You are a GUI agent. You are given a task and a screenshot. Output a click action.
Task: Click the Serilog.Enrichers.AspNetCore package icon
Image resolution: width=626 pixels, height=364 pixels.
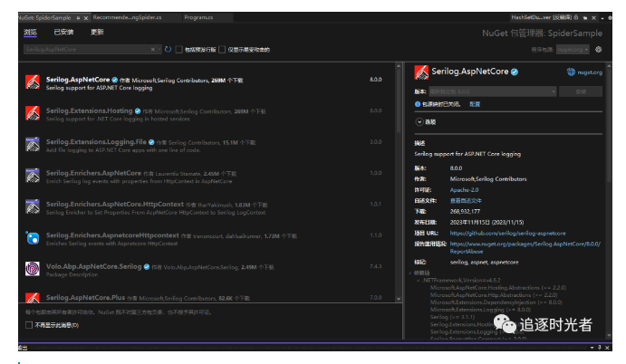pos(33,176)
